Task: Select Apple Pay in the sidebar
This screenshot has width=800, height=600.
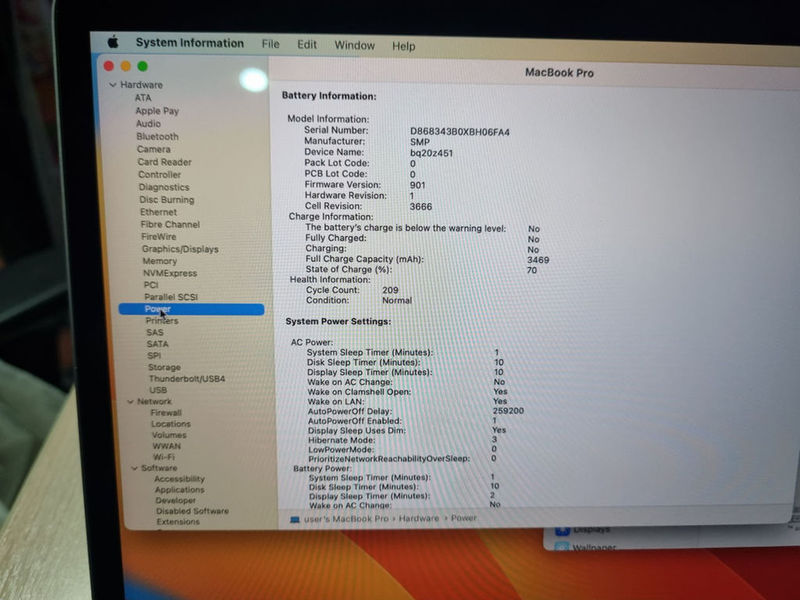Action: click(x=157, y=111)
